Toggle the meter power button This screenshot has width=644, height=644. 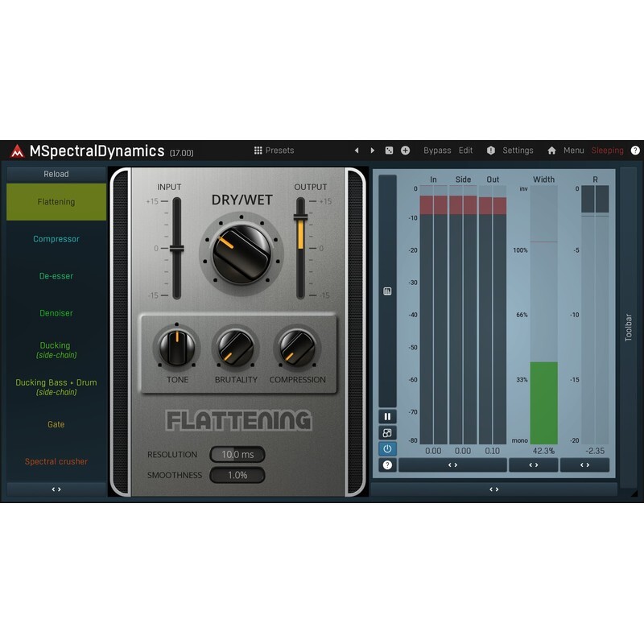coord(387,448)
